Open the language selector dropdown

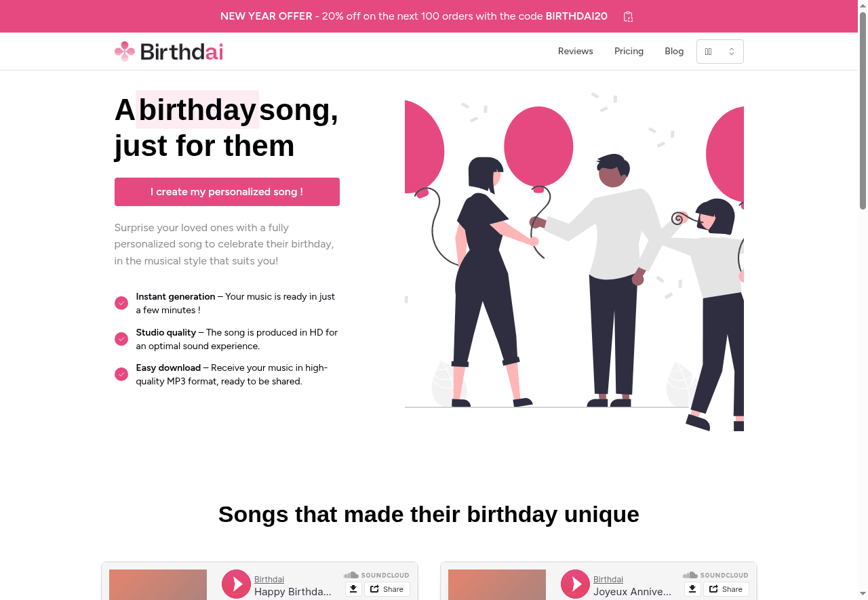pos(719,51)
